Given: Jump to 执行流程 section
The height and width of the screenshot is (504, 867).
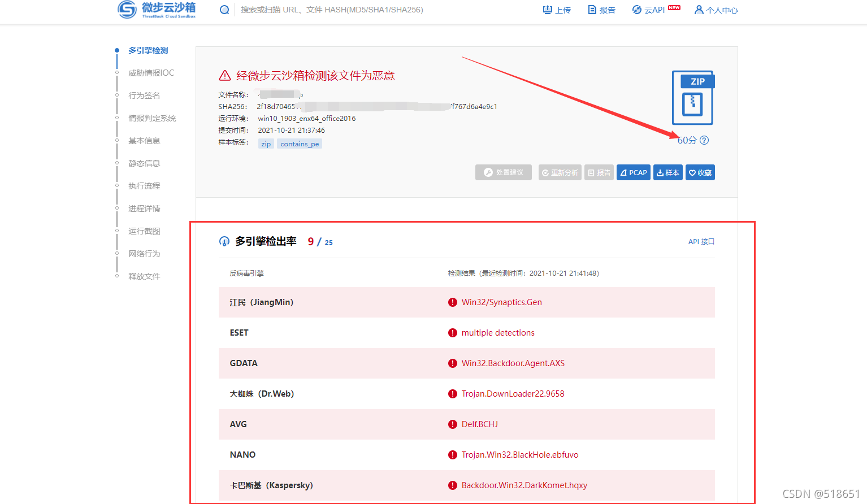Looking at the screenshot, I should coord(144,186).
